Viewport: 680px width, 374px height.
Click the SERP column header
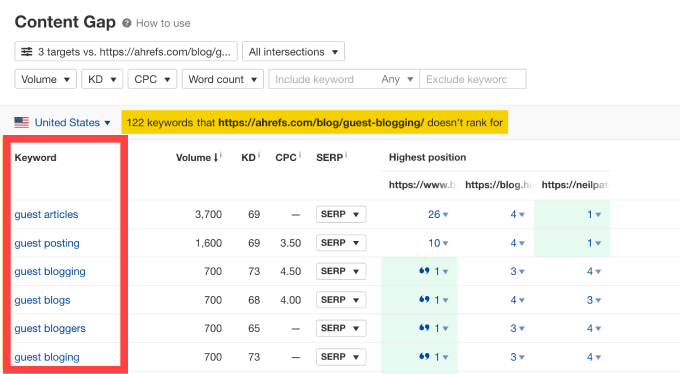coord(330,157)
